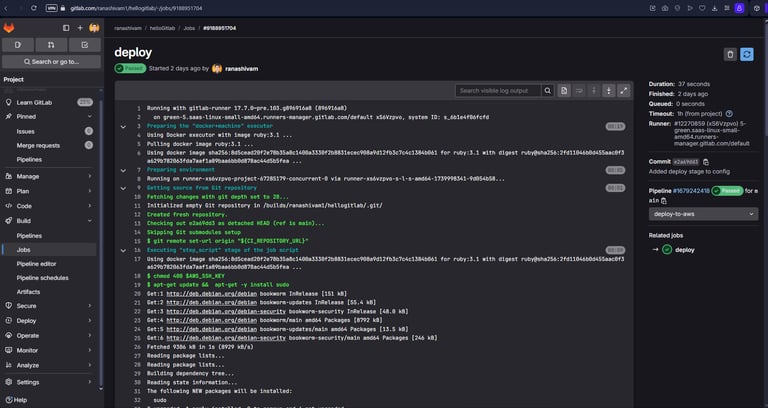The width and height of the screenshot is (768, 408).
Task: Open the Help menu
Action: pos(16,400)
